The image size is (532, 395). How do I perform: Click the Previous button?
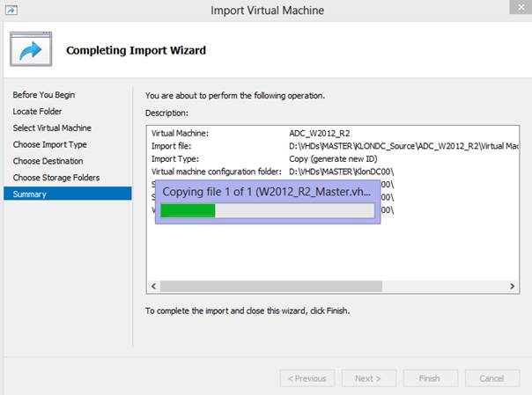point(307,378)
